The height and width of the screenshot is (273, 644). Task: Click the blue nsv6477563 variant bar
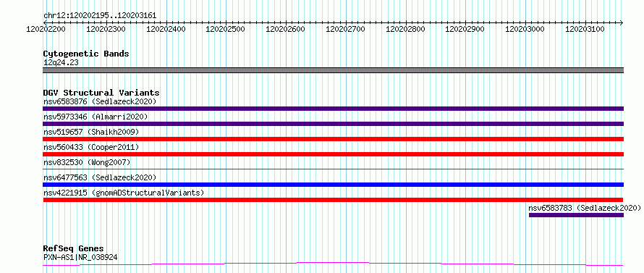click(x=333, y=185)
